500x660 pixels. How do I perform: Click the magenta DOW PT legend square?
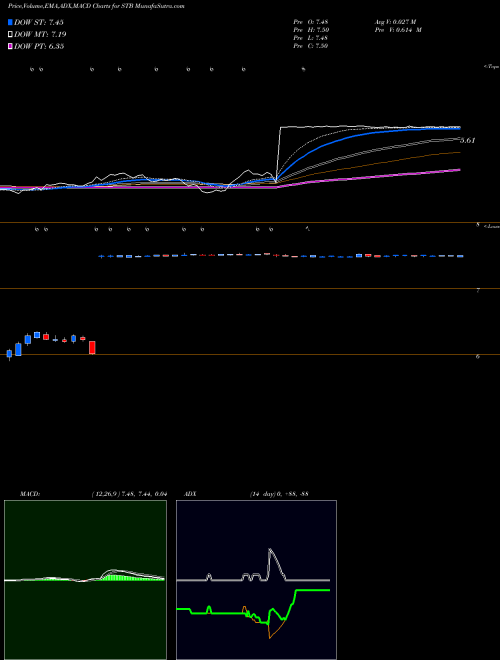(x=10, y=46)
